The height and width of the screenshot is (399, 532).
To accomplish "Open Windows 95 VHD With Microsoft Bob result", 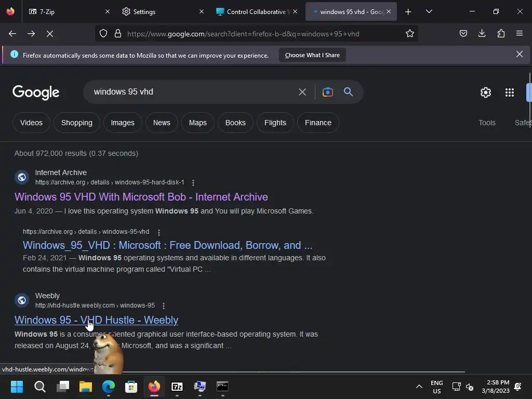I will (x=141, y=197).
